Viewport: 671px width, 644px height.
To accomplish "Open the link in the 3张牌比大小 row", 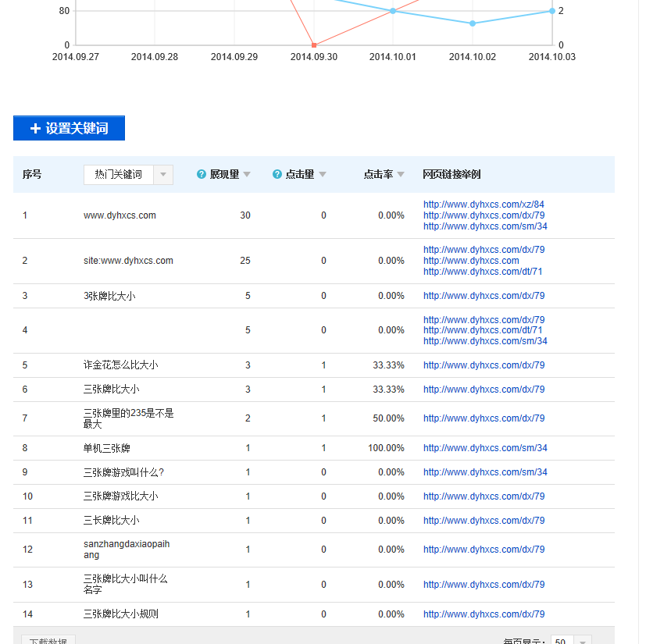I will pos(484,296).
